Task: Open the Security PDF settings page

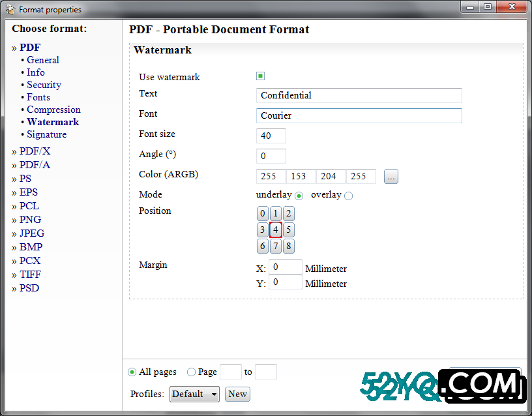Action: [44, 85]
